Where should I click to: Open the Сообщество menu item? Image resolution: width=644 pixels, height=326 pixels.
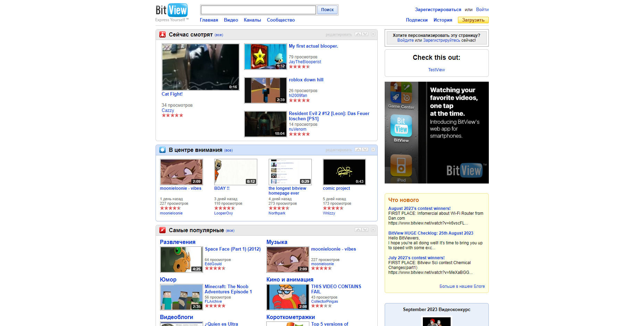pyautogui.click(x=281, y=20)
